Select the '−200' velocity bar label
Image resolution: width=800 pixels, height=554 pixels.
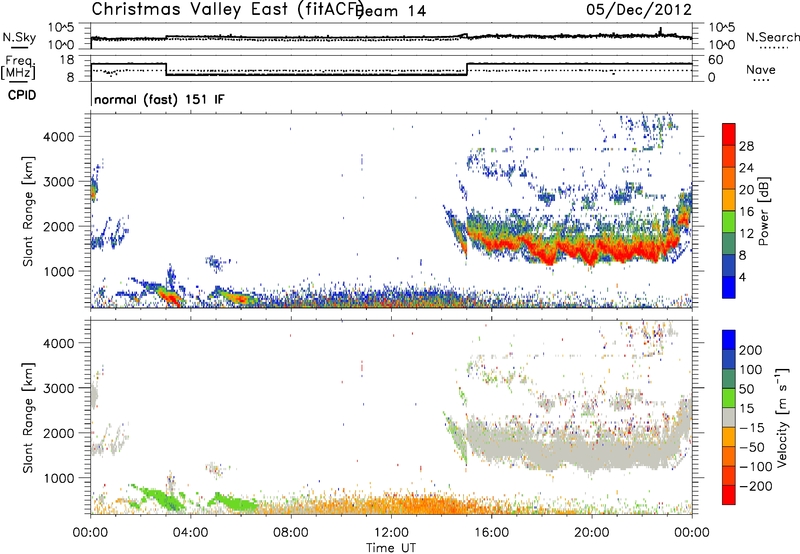756,487
